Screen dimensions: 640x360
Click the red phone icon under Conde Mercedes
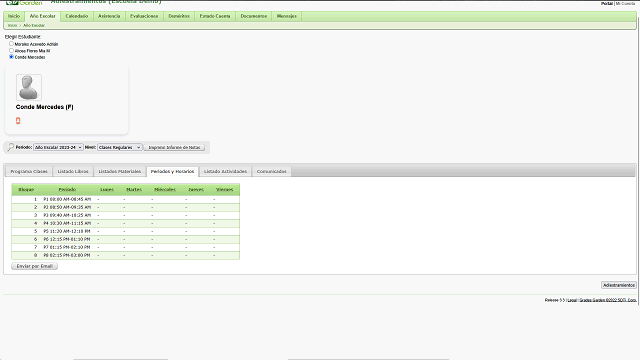tap(18, 120)
